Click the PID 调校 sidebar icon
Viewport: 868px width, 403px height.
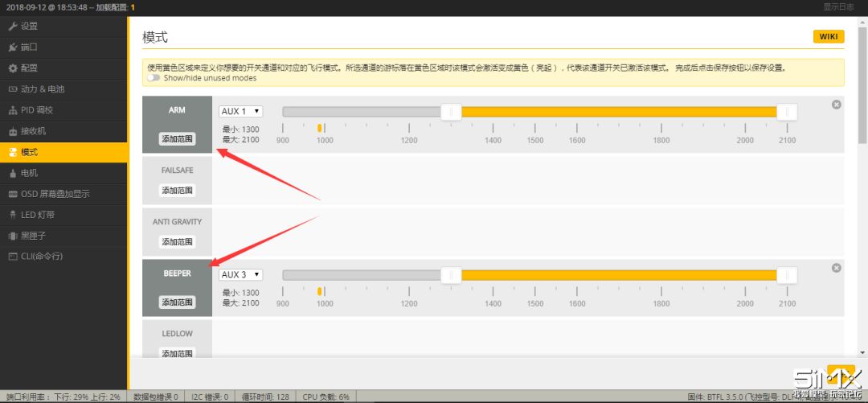coord(13,110)
